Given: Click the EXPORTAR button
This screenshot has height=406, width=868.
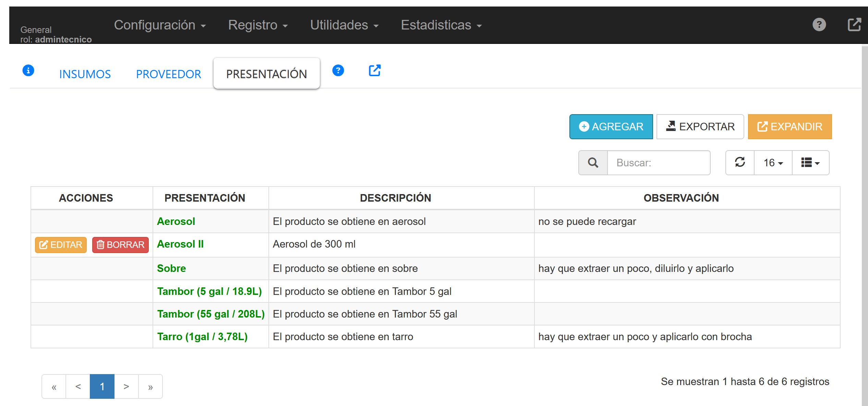Looking at the screenshot, I should click(x=700, y=127).
